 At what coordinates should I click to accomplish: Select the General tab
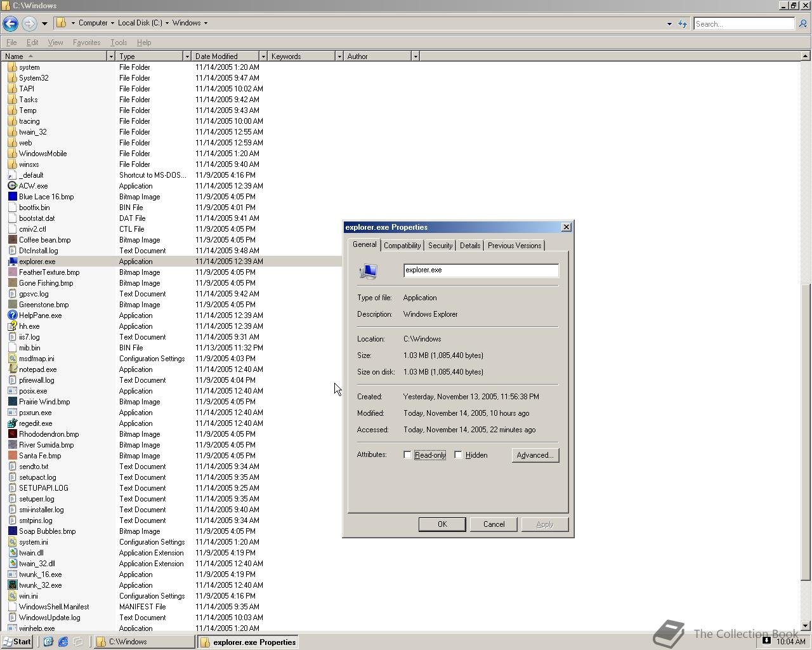pos(365,244)
